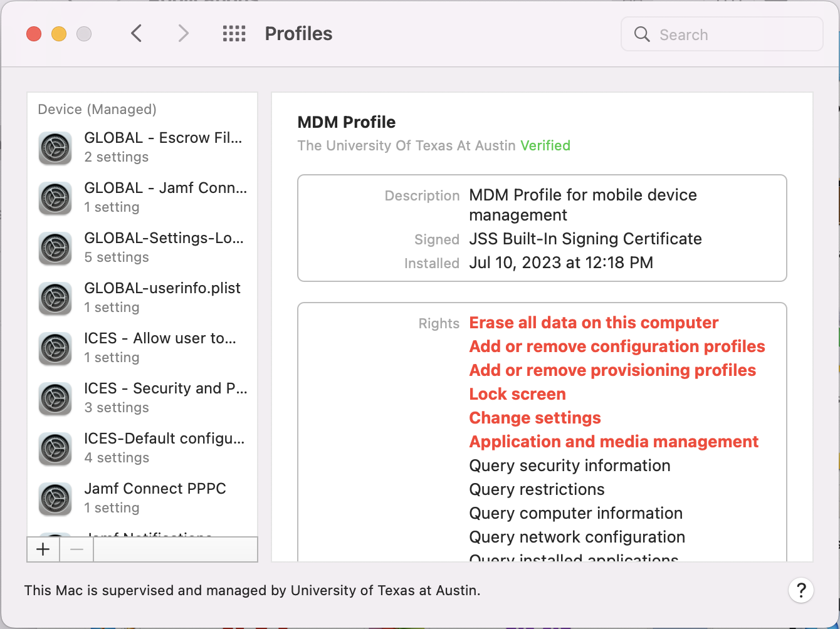Click the Jamf Connect PPPC gear icon
This screenshot has height=629, width=840.
[55, 499]
